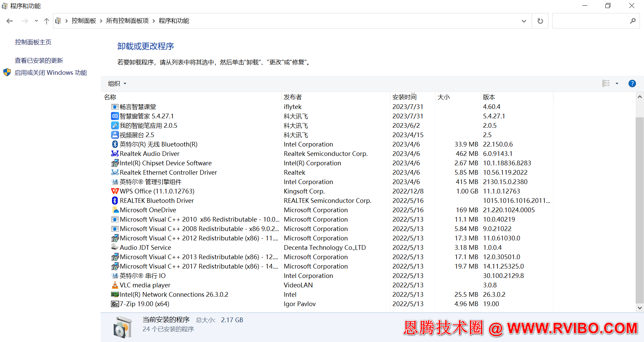Select Decenta Technology Co.,LTD publisher

[325, 247]
